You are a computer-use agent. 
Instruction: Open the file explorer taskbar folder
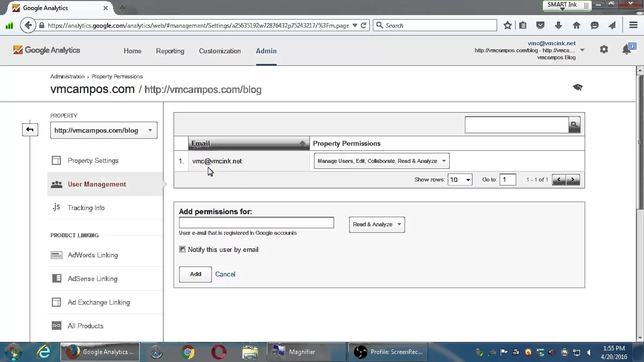[250, 352]
